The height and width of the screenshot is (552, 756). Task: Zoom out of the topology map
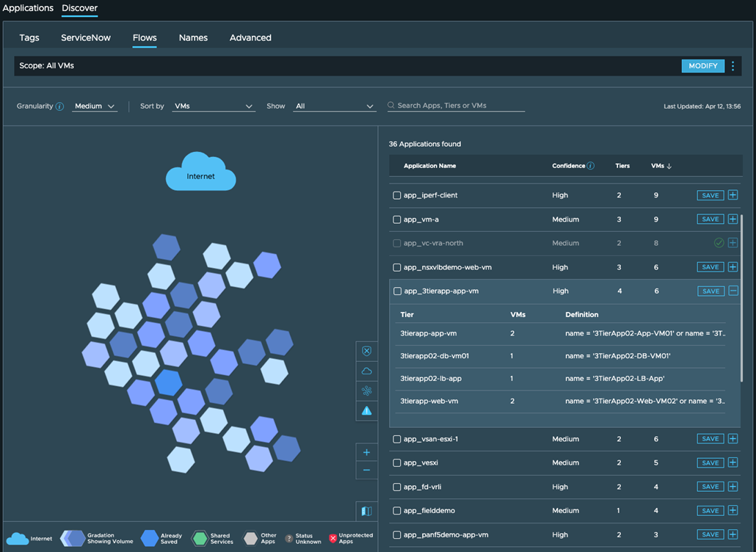click(366, 470)
